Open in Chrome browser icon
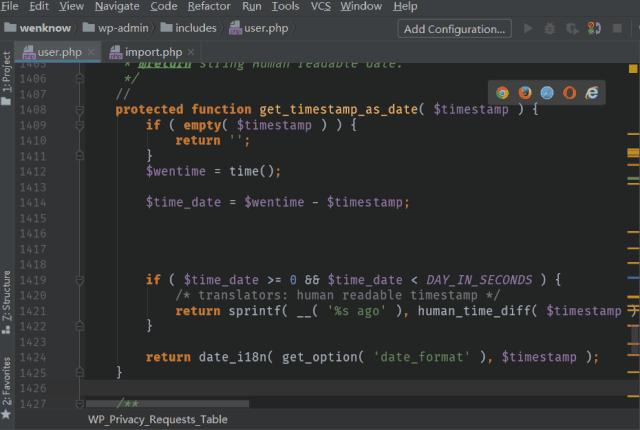The height and width of the screenshot is (430, 640). coord(502,93)
